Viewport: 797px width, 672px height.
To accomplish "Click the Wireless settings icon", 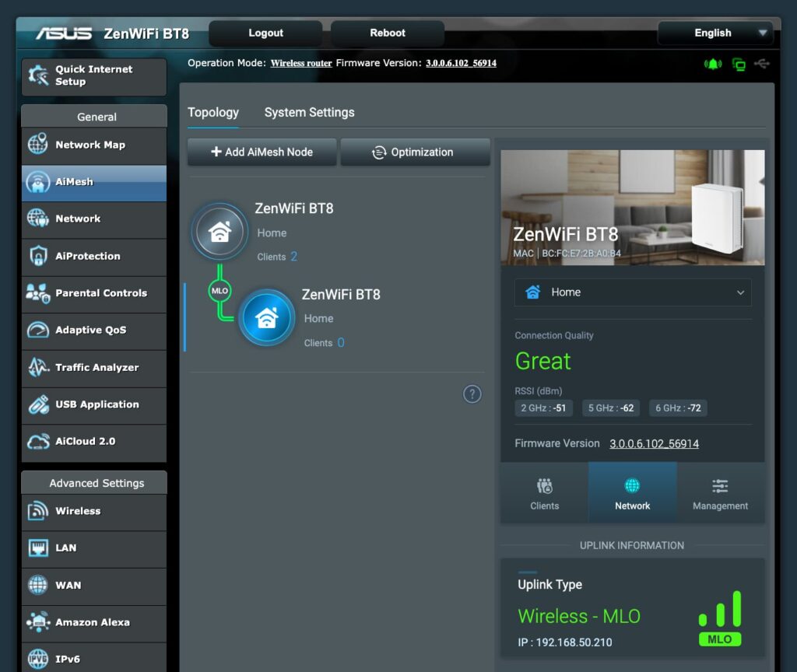I will point(38,510).
